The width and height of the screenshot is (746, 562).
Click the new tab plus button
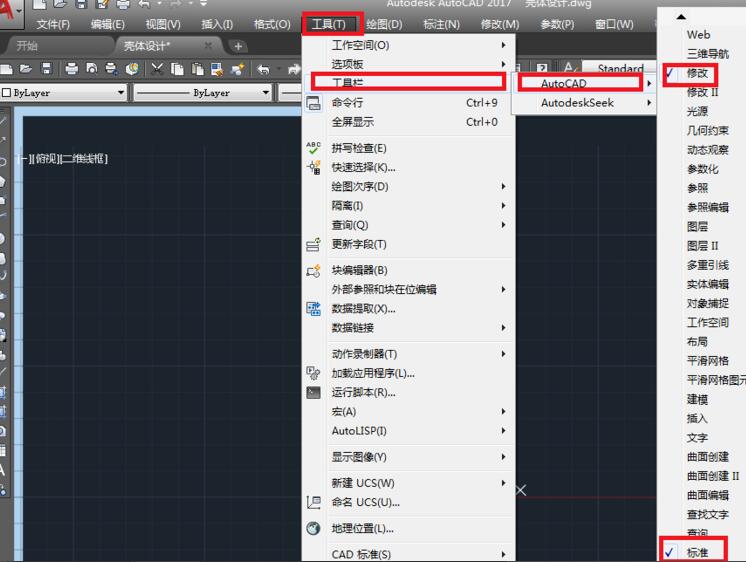pos(238,46)
